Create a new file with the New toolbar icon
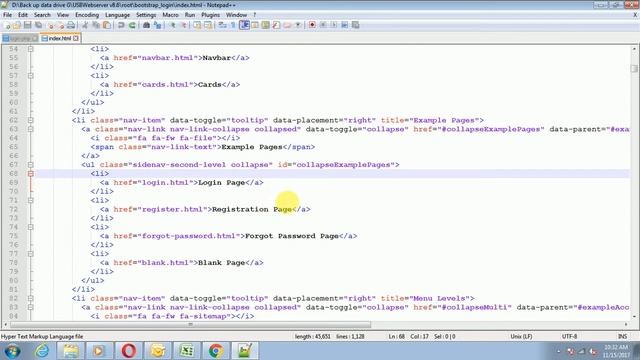The image size is (640, 360). (7, 25)
